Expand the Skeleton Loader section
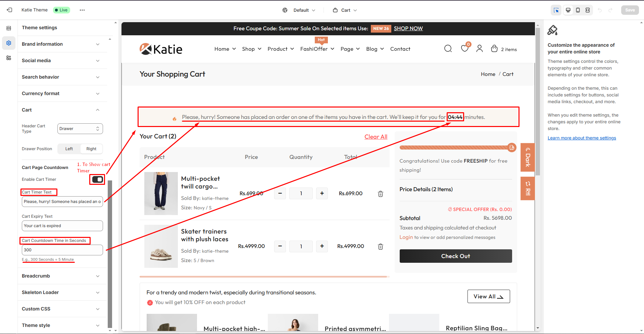Viewport: 644px width, 334px height. [x=60, y=292]
